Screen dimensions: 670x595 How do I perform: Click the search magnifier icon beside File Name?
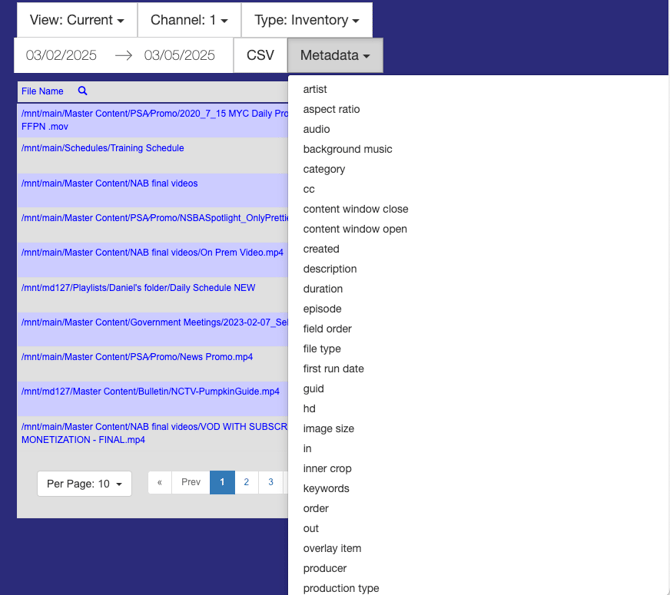coord(83,91)
